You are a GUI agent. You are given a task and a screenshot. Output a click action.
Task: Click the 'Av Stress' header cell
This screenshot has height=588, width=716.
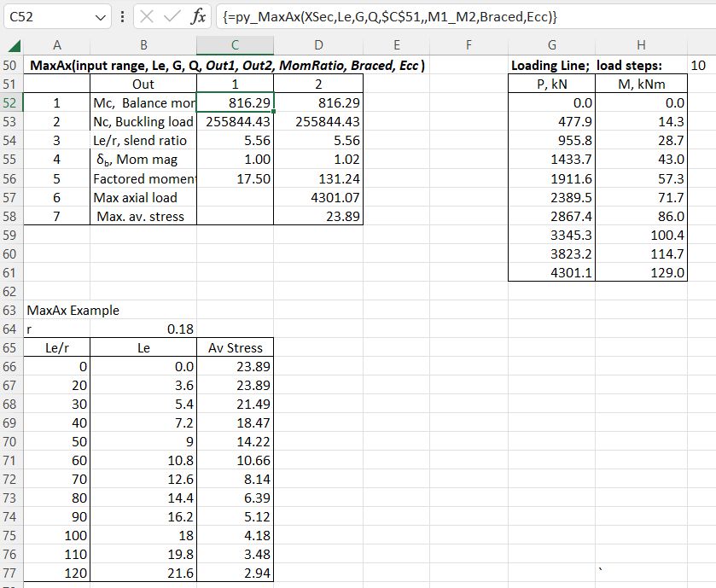coord(235,347)
